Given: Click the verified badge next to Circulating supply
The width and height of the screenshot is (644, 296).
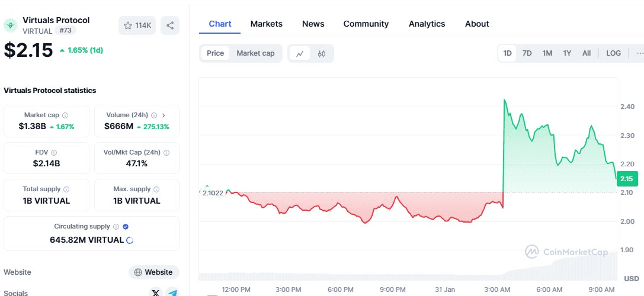Looking at the screenshot, I should coord(126,227).
